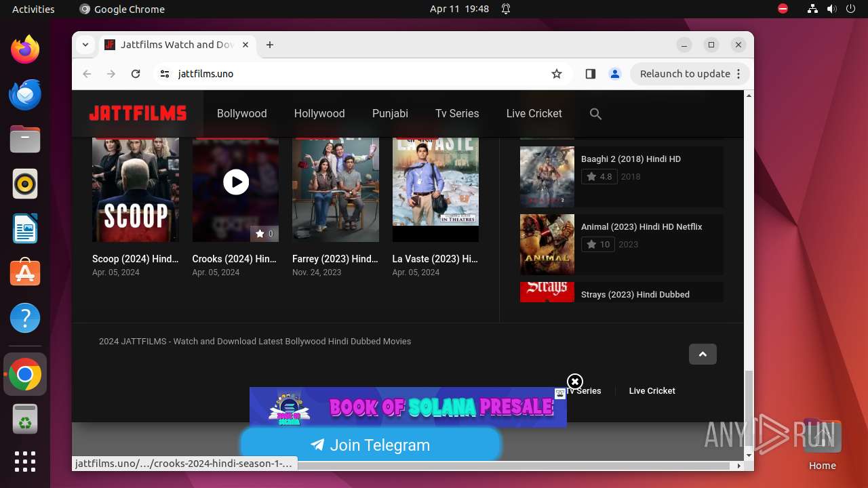Reload the page with the refresh icon
The width and height of the screenshot is (868, 488).
tap(136, 74)
